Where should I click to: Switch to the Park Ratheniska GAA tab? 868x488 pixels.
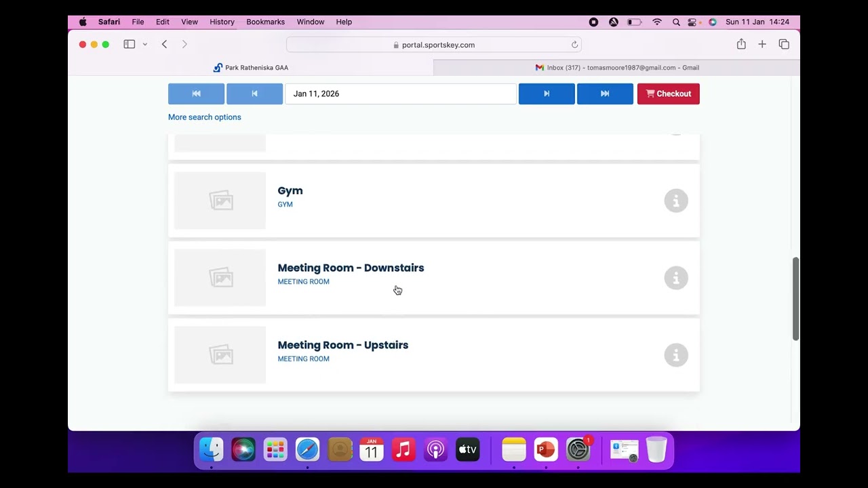point(251,68)
